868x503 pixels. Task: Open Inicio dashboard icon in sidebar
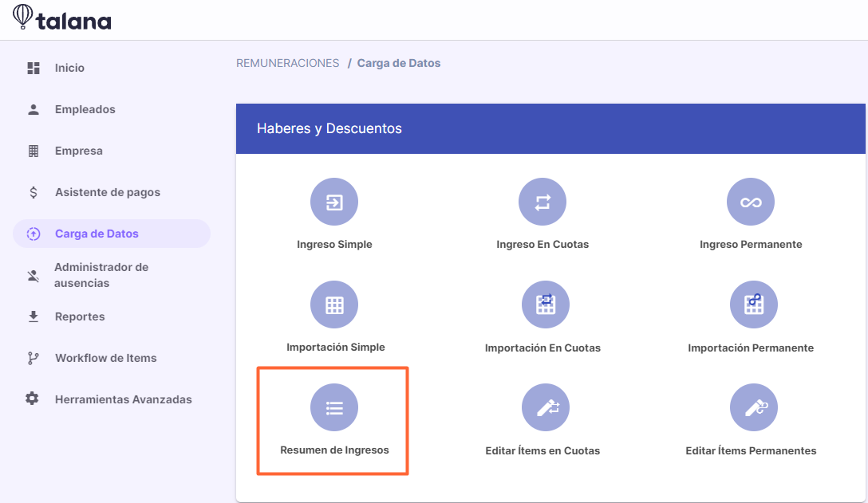[x=34, y=68]
